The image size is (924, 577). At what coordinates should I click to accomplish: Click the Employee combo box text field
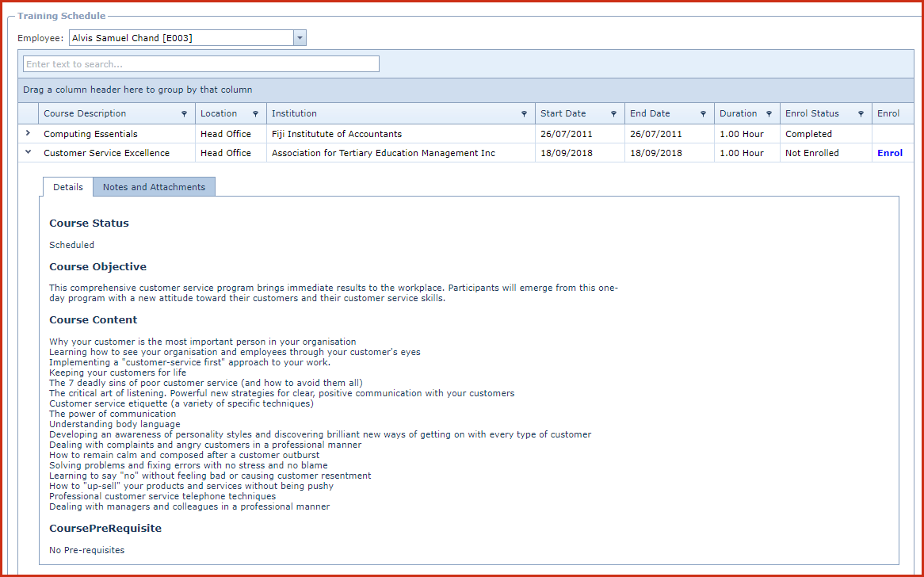tap(181, 38)
